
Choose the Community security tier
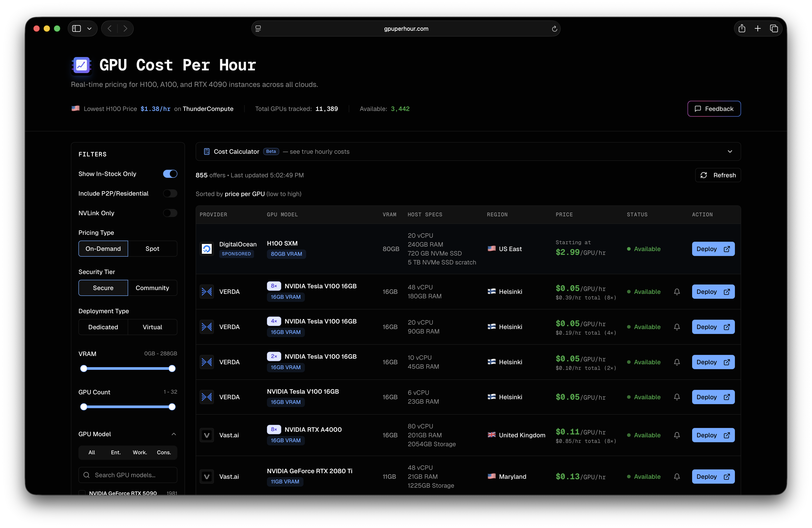tap(152, 288)
